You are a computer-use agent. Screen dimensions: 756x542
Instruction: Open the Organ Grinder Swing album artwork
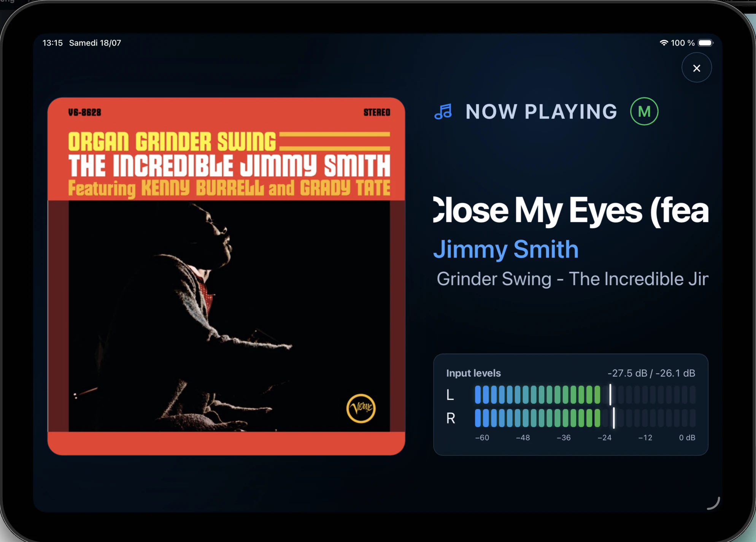point(226,276)
